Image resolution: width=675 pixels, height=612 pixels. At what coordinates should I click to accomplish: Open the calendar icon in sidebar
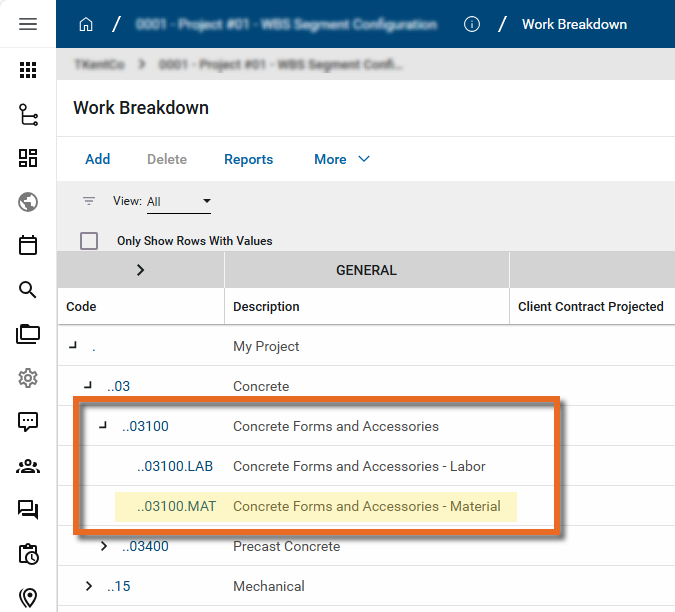click(x=28, y=245)
